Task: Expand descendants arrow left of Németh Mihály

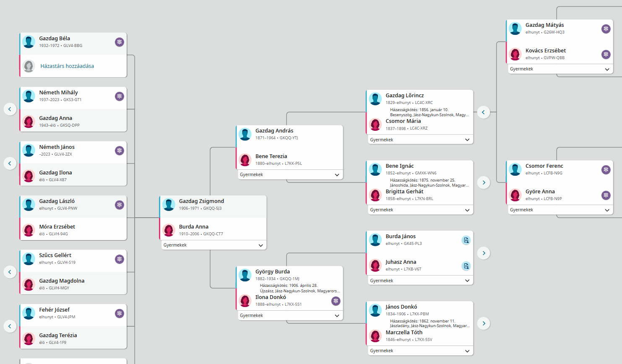Action: (10, 109)
